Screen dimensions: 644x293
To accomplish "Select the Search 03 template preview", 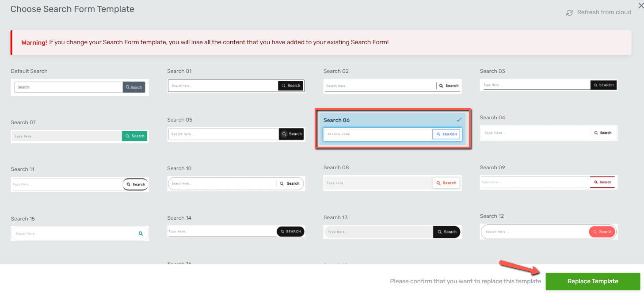I will tap(549, 85).
